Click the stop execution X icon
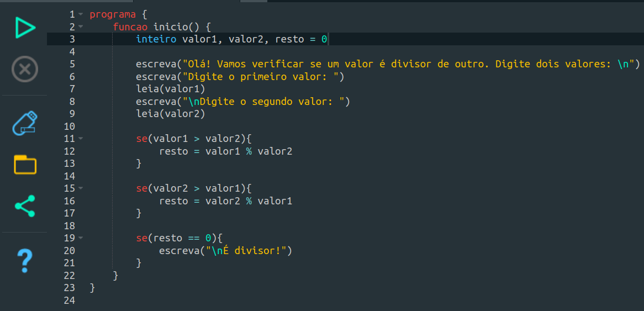Screen dimensions: 644x311 (25, 70)
